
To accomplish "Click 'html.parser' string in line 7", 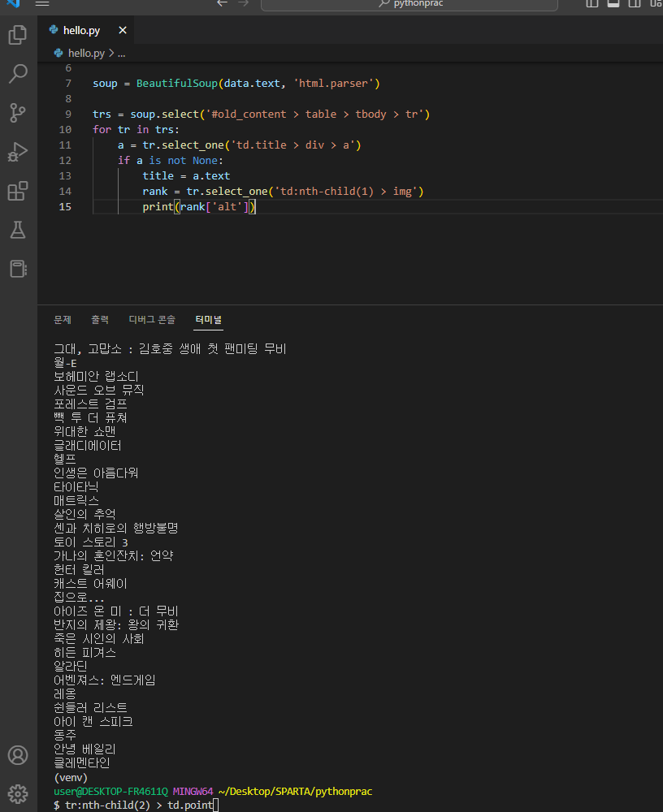I will click(333, 84).
